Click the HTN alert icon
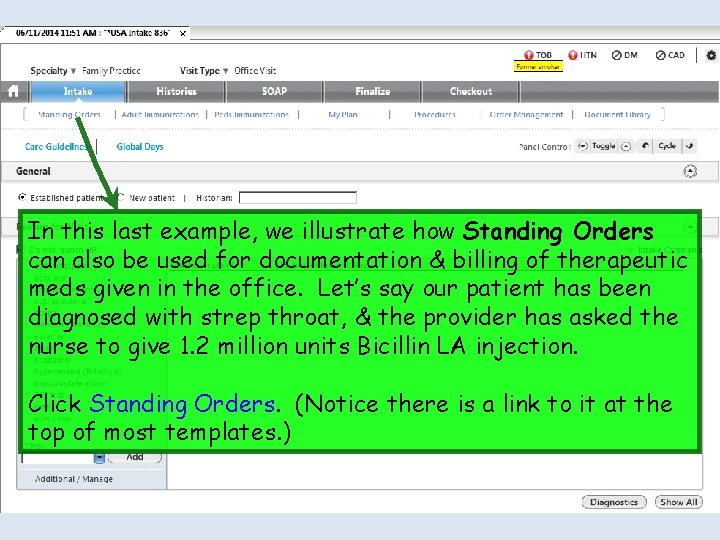The width and height of the screenshot is (720, 540). click(x=573, y=55)
